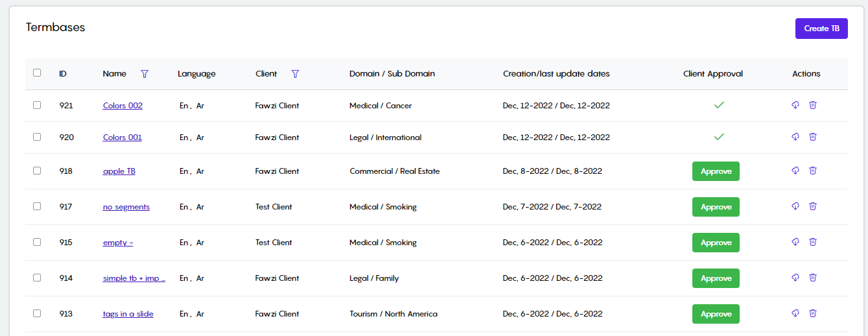Download the tags in a slide termbase
This screenshot has width=868, height=336.
click(795, 313)
